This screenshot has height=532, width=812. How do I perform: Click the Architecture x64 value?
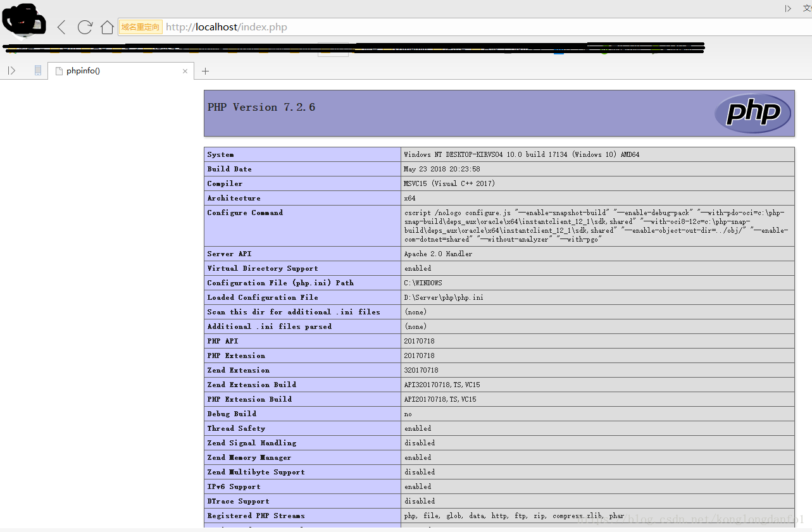[x=409, y=198]
